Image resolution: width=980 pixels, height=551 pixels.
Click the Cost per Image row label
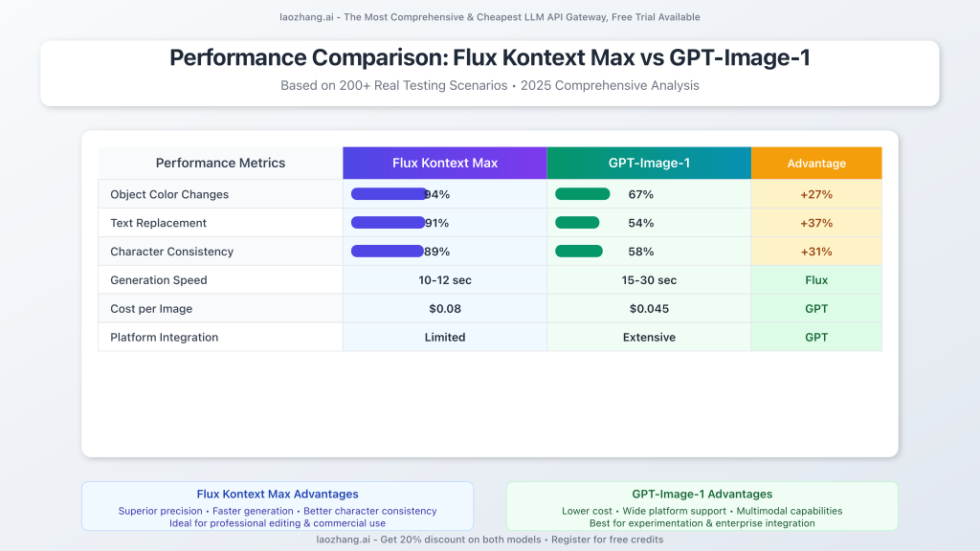(x=151, y=309)
